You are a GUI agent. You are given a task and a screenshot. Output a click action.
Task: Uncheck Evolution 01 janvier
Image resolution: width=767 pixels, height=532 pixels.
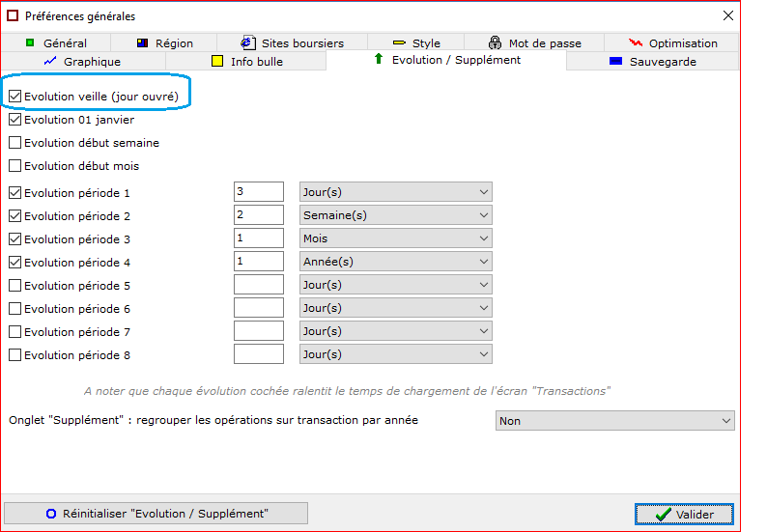click(x=15, y=120)
